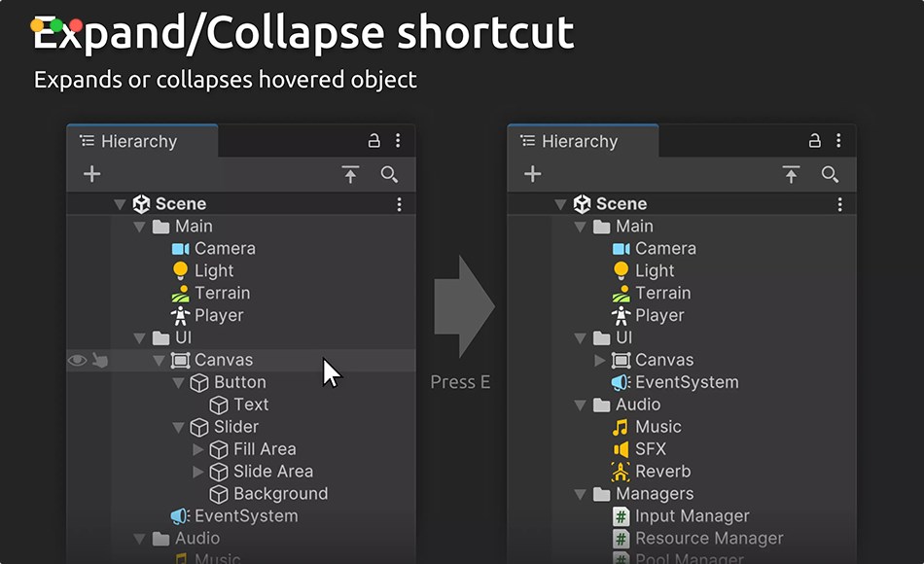Image resolution: width=924 pixels, height=564 pixels.
Task: Click the Reverb zone icon
Action: click(x=622, y=471)
